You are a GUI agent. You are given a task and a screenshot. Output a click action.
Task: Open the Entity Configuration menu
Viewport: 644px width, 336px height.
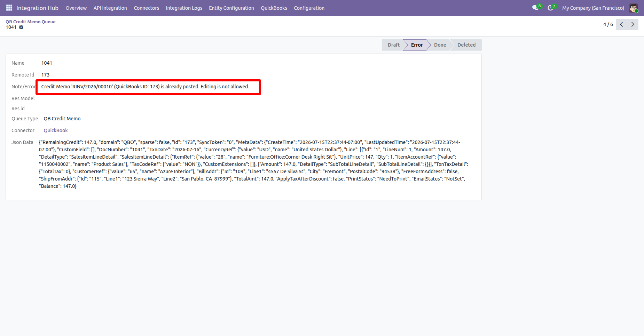click(231, 8)
